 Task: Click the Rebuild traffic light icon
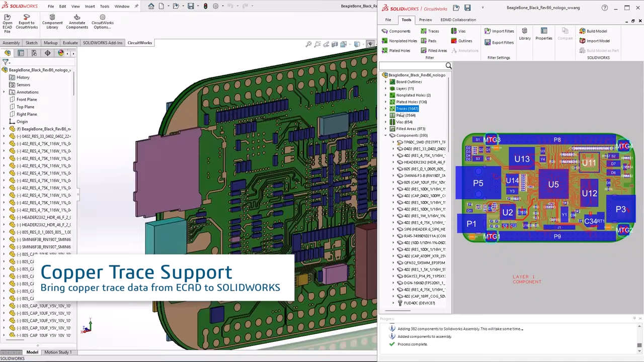tap(205, 6)
